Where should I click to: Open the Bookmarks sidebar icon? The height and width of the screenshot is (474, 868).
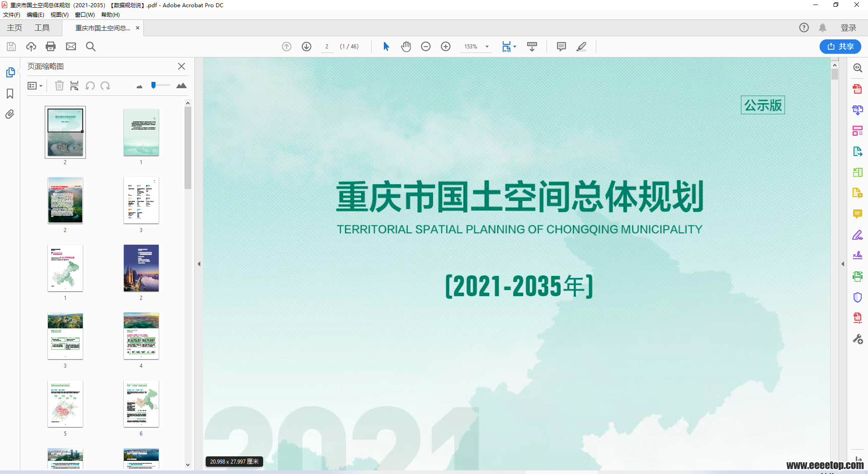point(10,94)
